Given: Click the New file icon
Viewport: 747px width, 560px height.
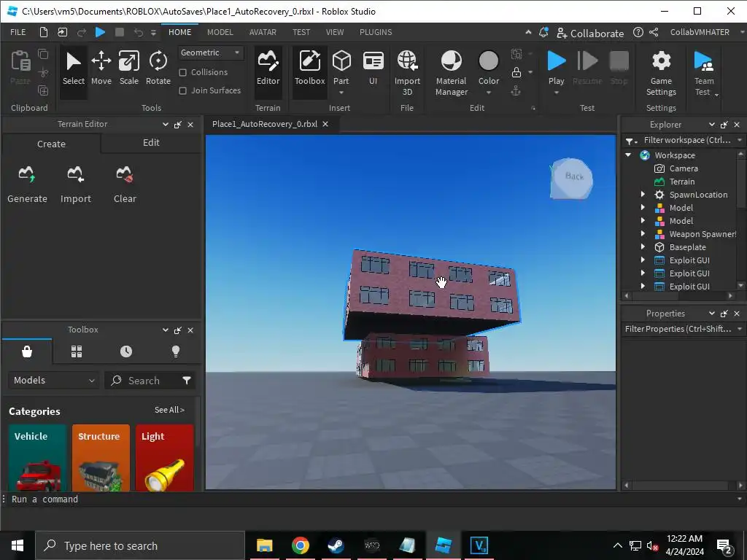Looking at the screenshot, I should point(43,32).
